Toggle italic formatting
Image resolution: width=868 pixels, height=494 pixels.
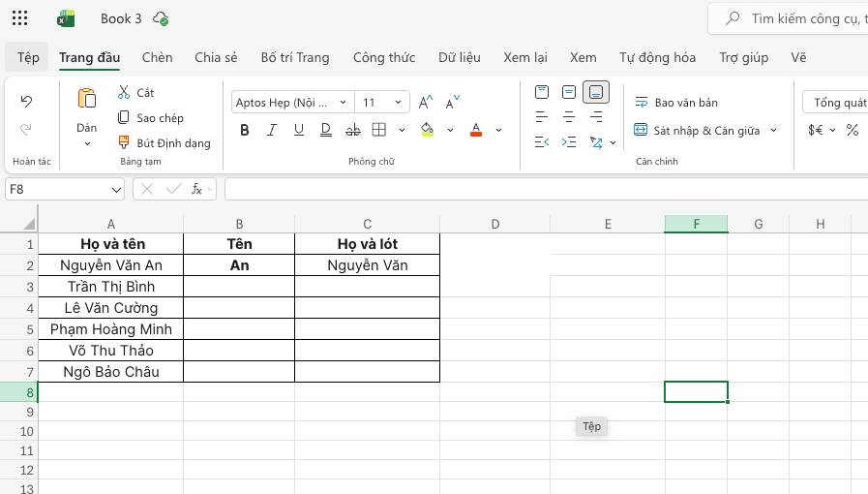tap(272, 130)
